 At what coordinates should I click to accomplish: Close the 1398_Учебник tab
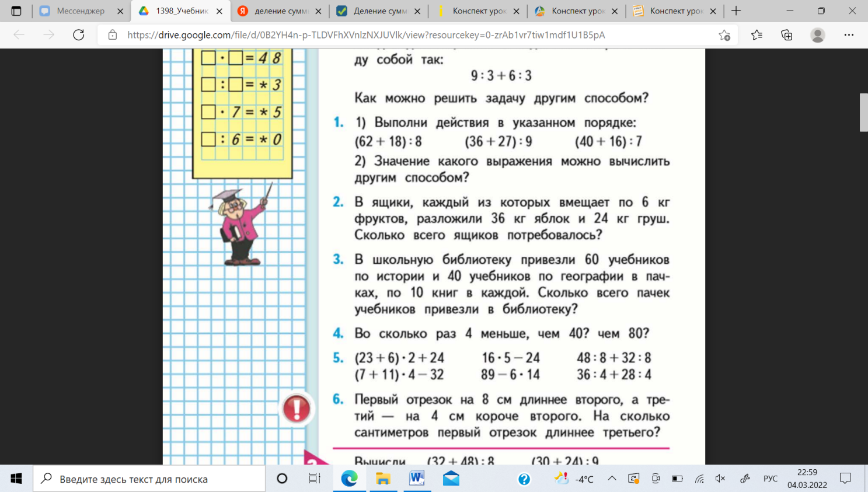[219, 11]
